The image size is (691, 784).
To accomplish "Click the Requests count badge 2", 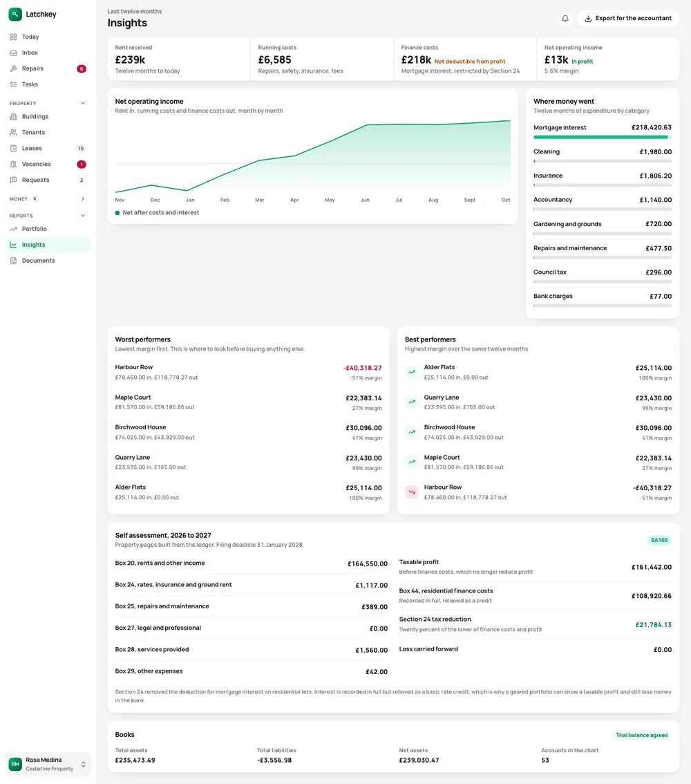I will coord(82,180).
